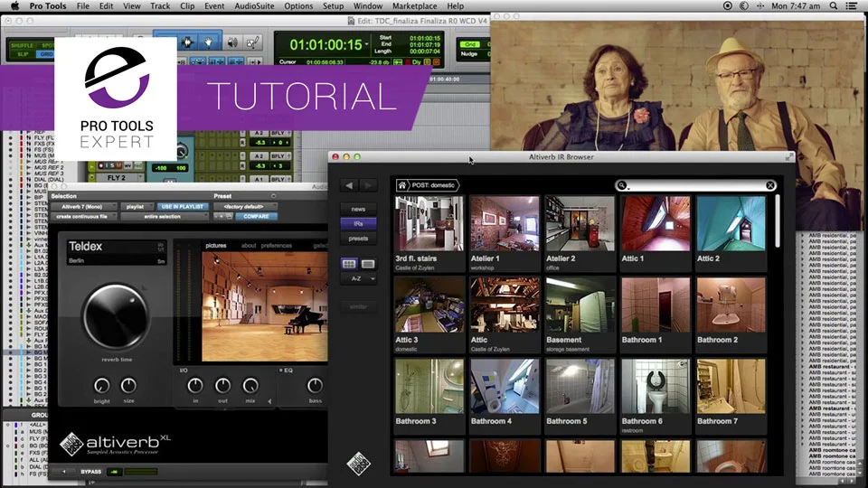
Task: Toggle fullscreen for Altiverb IR Browser
Action: [x=790, y=157]
